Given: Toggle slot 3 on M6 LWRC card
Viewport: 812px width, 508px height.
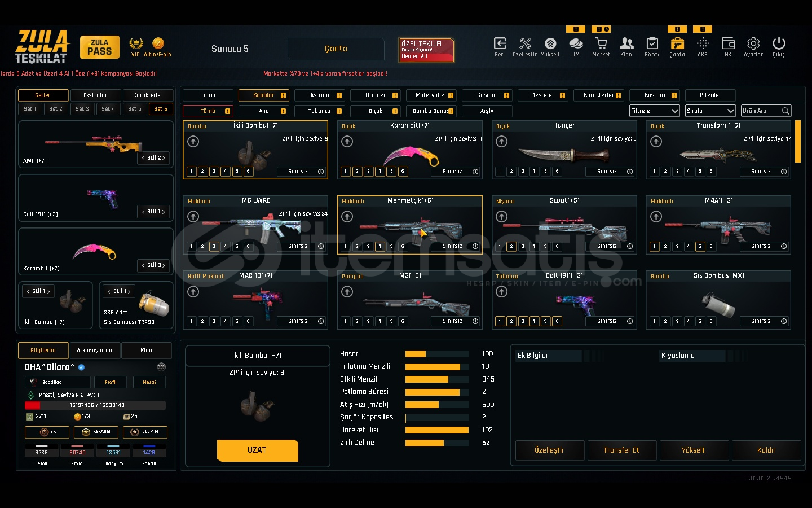Looking at the screenshot, I should click(214, 247).
